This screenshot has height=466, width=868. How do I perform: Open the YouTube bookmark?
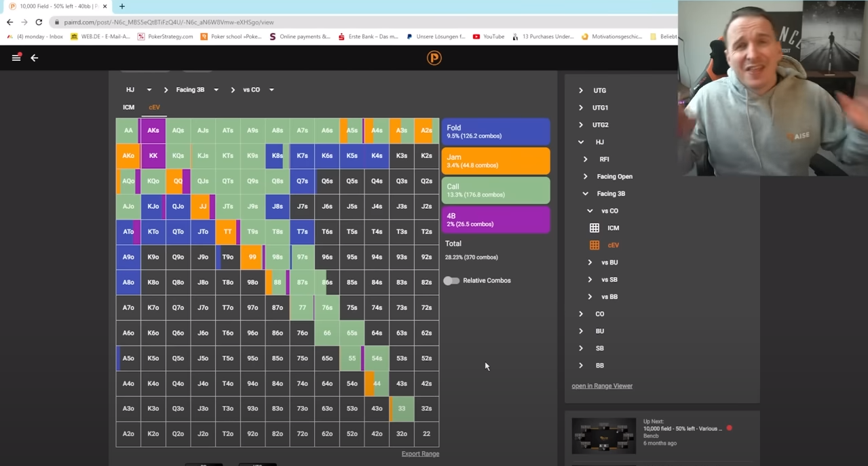[x=488, y=37]
